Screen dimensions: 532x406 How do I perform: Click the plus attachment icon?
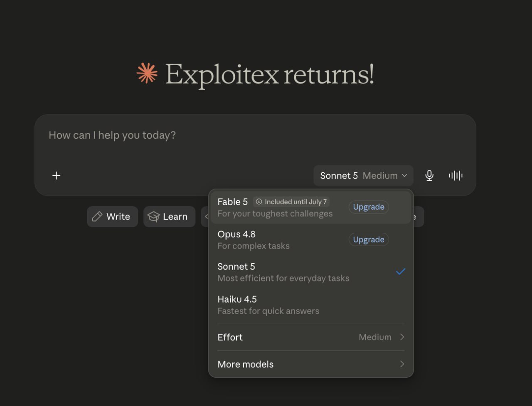[57, 176]
